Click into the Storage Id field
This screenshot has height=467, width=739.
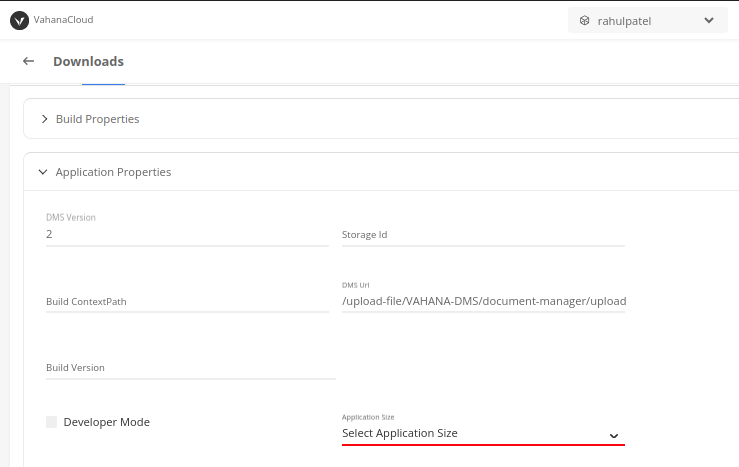point(483,235)
